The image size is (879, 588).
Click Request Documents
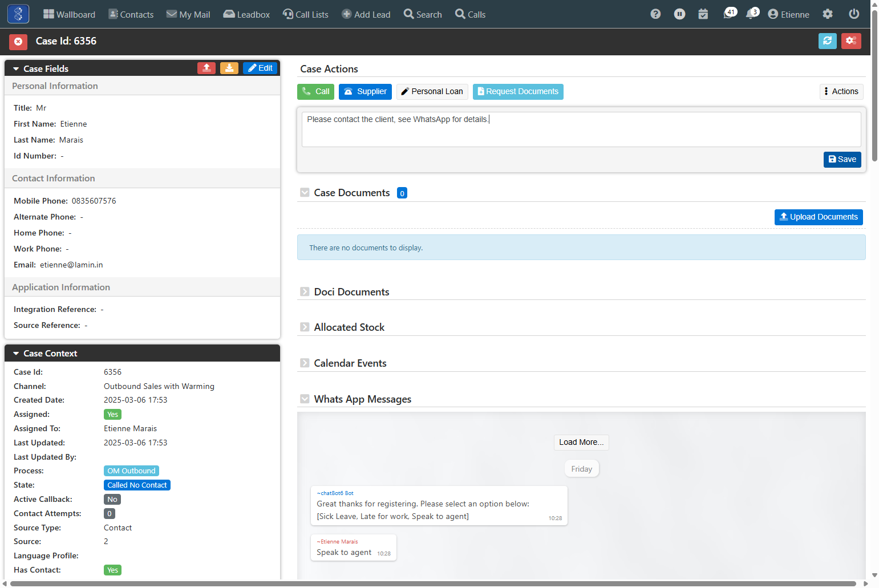[x=518, y=92]
